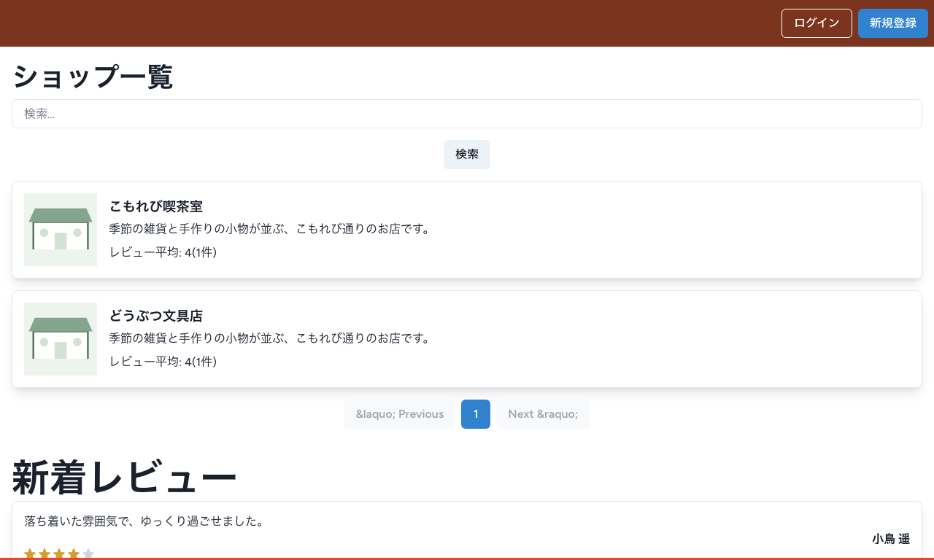This screenshot has width=934, height=560.
Task: Go to the Next page
Action: pyautogui.click(x=543, y=414)
